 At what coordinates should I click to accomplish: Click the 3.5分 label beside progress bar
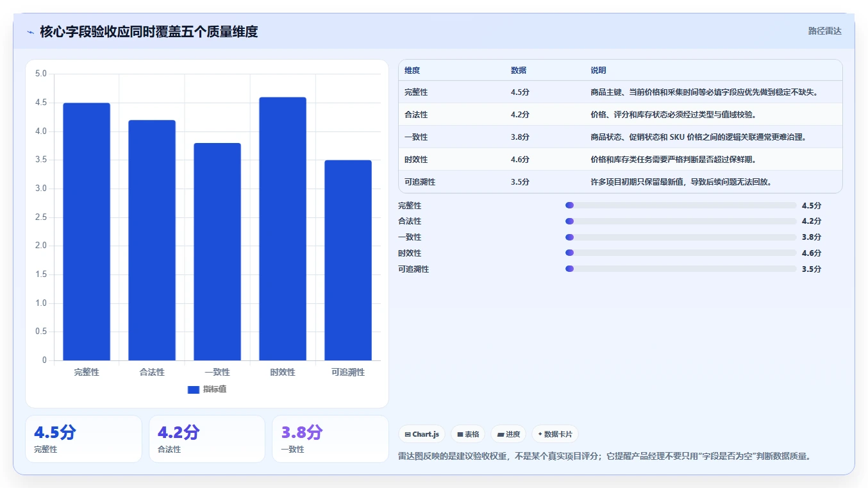coord(812,269)
